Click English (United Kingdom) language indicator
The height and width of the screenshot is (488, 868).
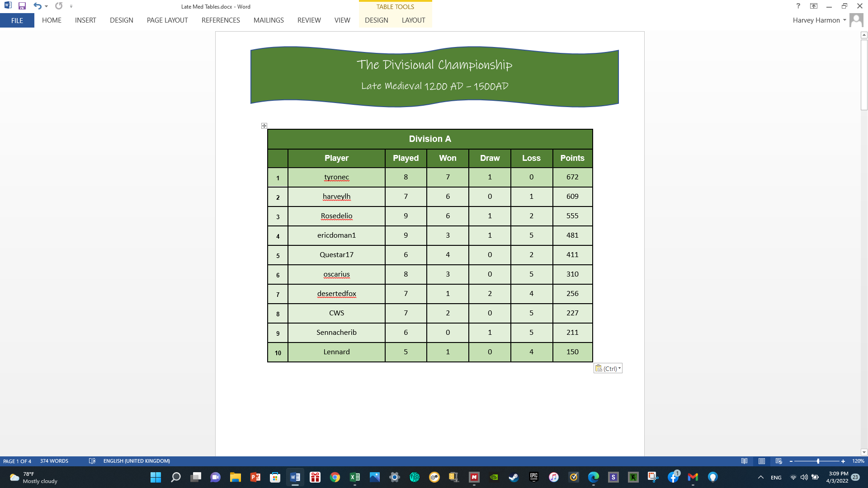point(137,461)
